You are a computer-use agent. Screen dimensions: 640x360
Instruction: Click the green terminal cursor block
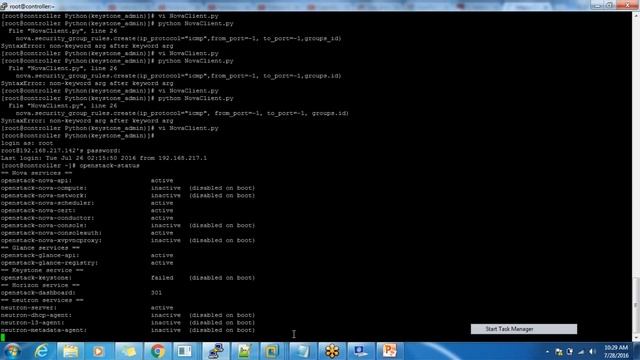3,337
